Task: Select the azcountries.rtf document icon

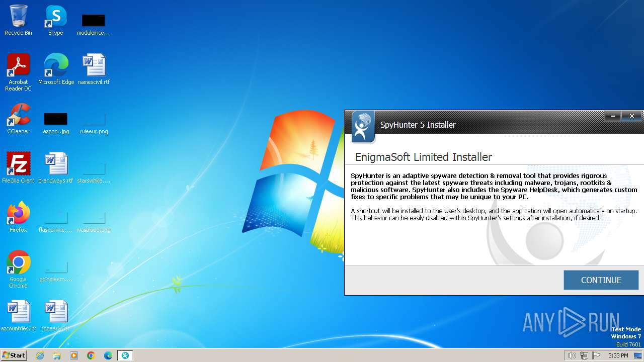Action: [x=18, y=316]
